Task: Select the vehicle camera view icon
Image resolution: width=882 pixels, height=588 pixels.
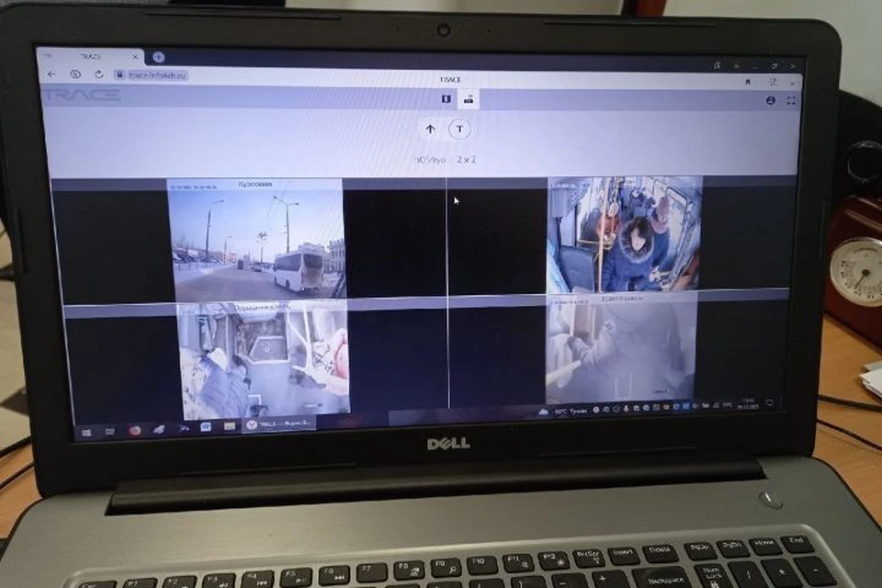Action: point(468,99)
